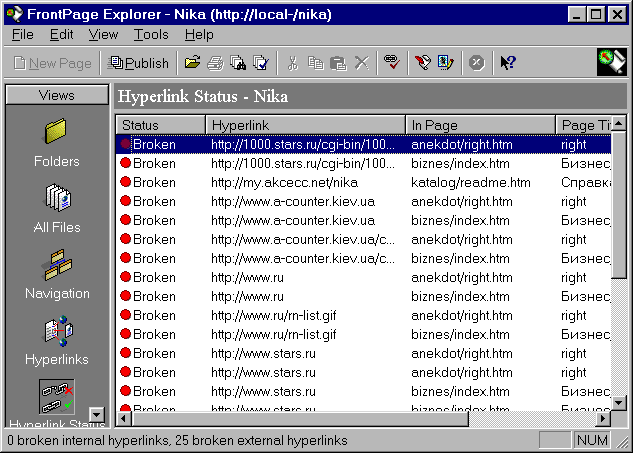Click the New Page toolbar button
Image resolution: width=633 pixels, height=453 pixels.
point(52,63)
